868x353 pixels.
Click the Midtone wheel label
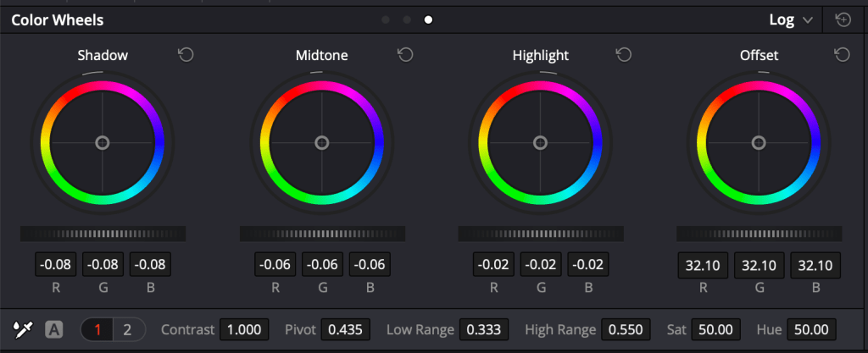point(321,55)
